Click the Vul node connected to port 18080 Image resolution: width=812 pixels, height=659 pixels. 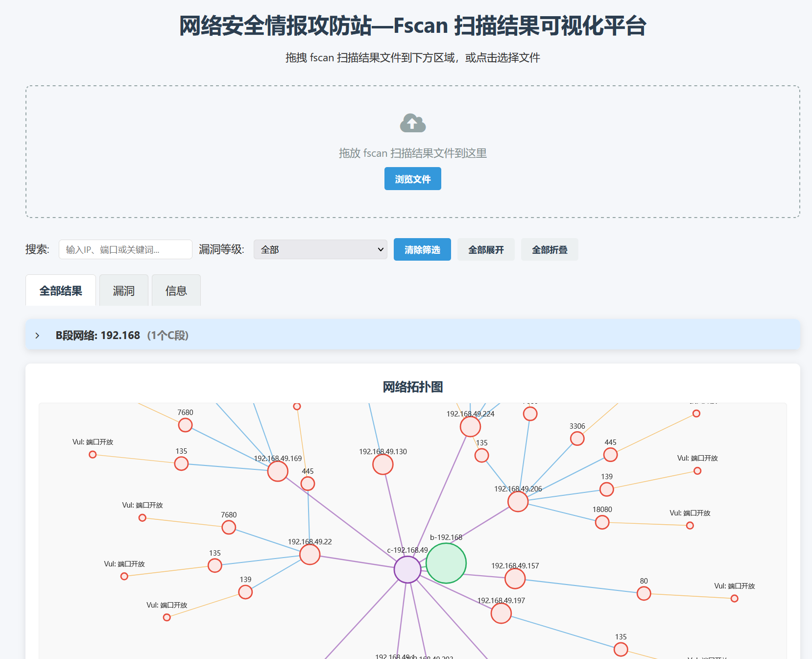690,525
